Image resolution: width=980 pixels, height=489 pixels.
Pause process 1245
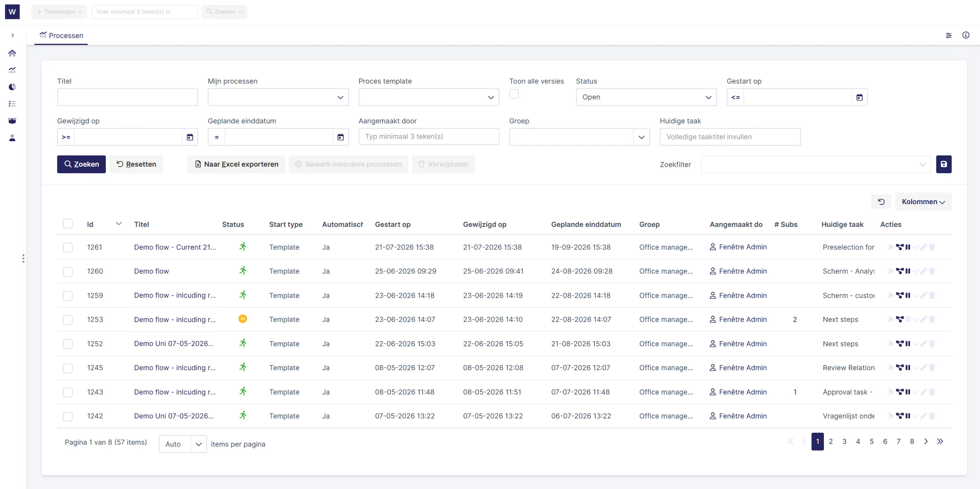pyautogui.click(x=908, y=368)
